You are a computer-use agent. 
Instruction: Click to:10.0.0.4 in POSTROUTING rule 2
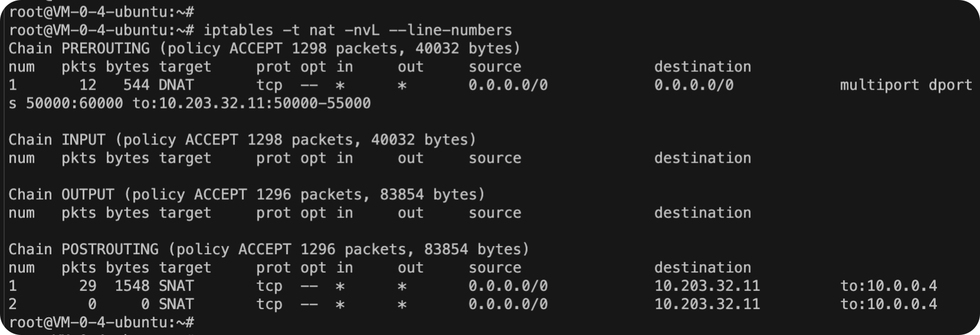pyautogui.click(x=888, y=304)
